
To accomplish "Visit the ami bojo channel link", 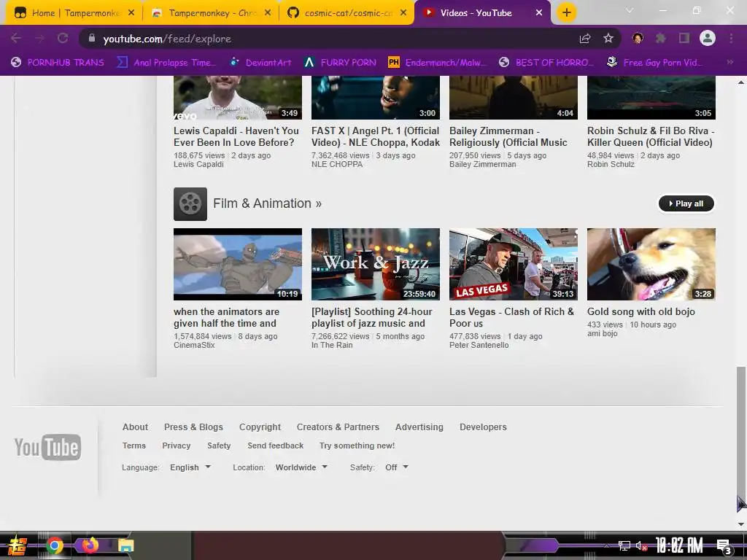I will coord(602,333).
